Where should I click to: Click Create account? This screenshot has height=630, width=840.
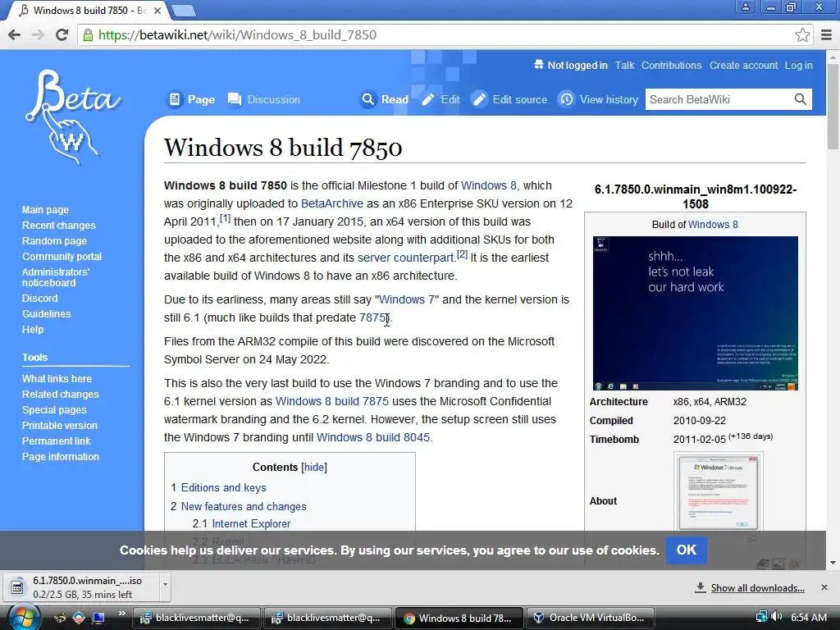click(x=743, y=66)
